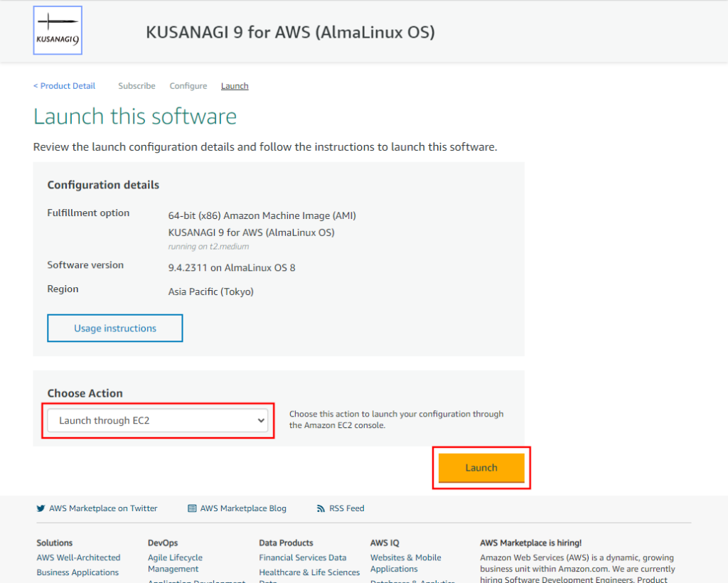This screenshot has width=728, height=583.
Task: Click the 'Launch this software' heading
Action: pyautogui.click(x=135, y=116)
